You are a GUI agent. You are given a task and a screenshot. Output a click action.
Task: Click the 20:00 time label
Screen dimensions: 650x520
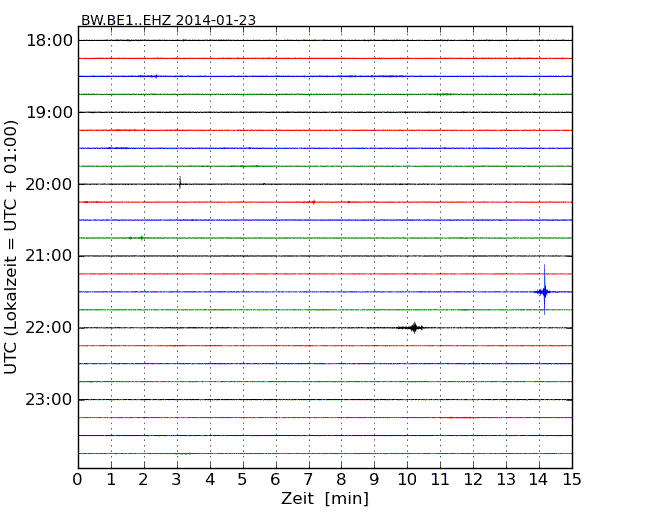pyautogui.click(x=49, y=184)
